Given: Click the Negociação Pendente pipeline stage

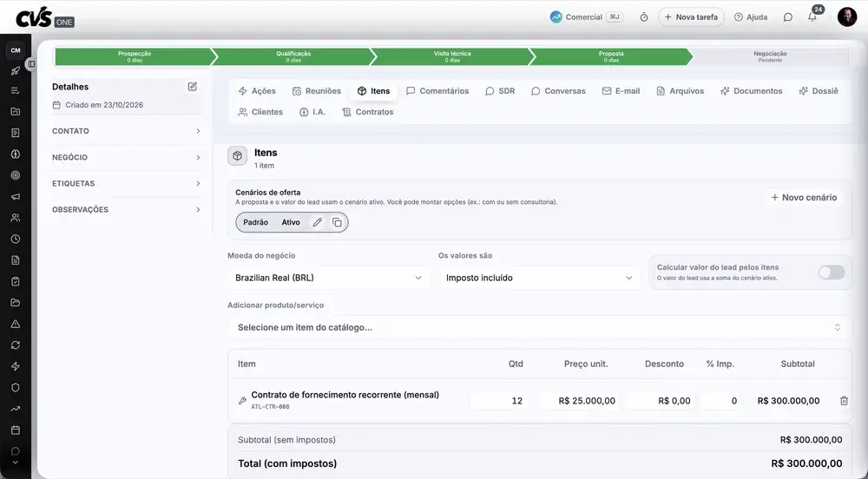Looking at the screenshot, I should 770,56.
